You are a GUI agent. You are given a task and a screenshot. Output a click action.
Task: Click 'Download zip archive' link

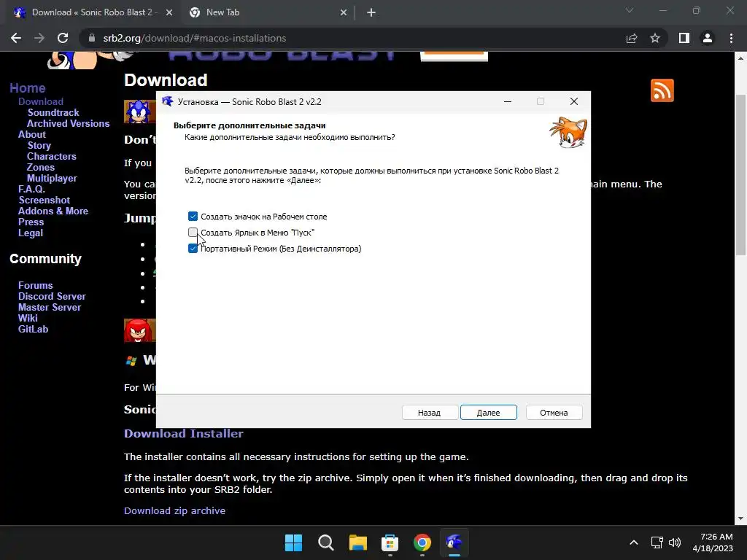(x=174, y=510)
